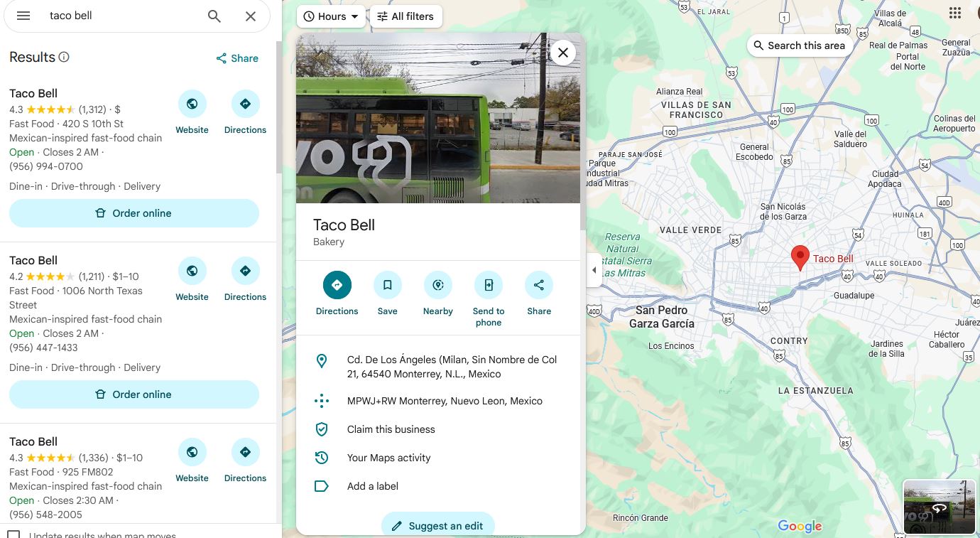Image resolution: width=980 pixels, height=538 pixels.
Task: Click the place card scrollbar
Action: click(x=583, y=131)
